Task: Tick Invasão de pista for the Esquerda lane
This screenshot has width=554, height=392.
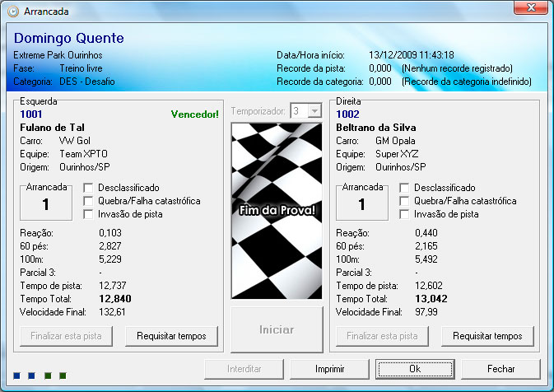Action: tap(89, 214)
